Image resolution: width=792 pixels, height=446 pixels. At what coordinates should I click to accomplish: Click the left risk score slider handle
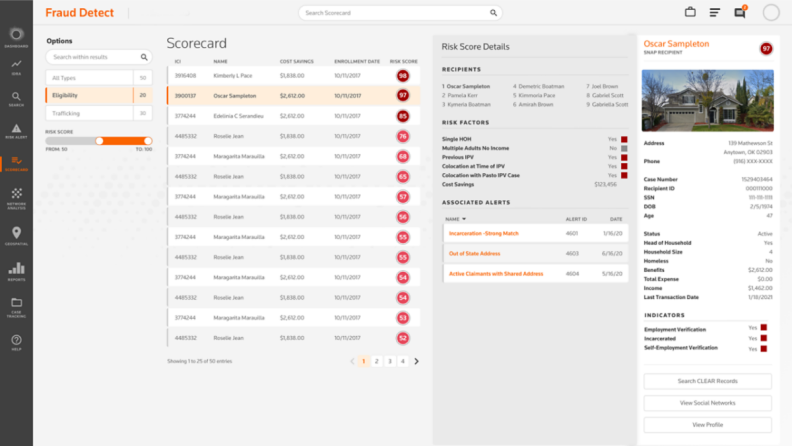click(99, 141)
